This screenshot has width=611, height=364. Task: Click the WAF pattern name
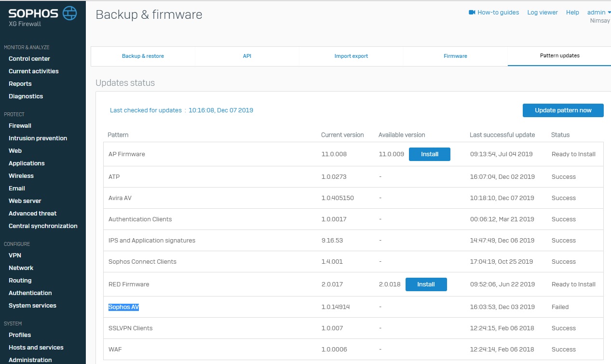point(115,350)
